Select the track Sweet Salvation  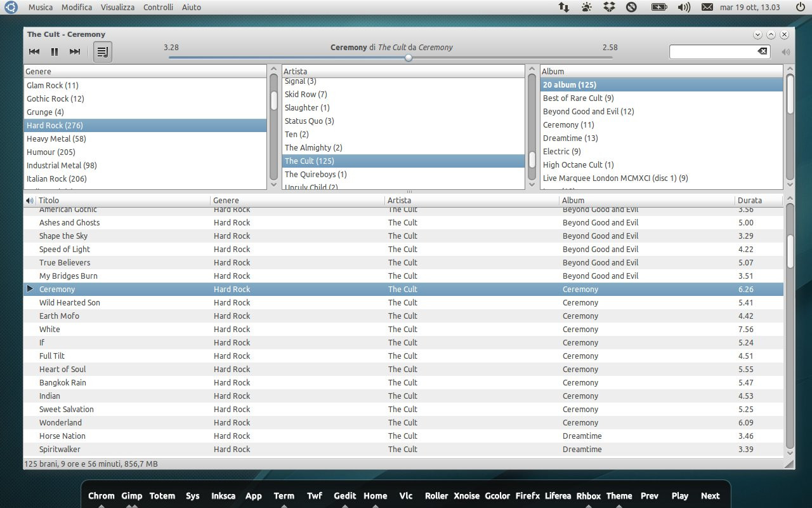[x=403, y=409]
